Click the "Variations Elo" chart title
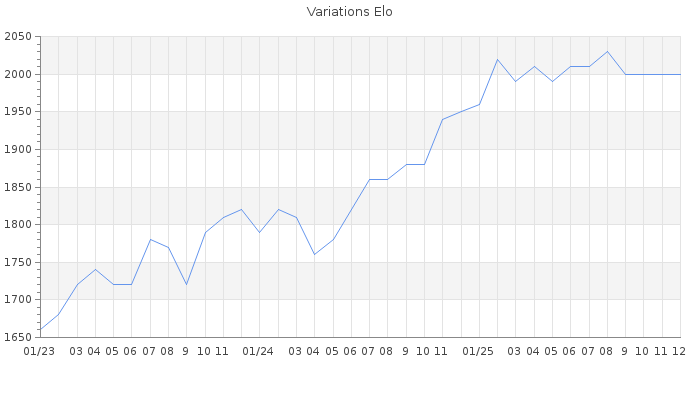The width and height of the screenshot is (700, 400). point(349,12)
